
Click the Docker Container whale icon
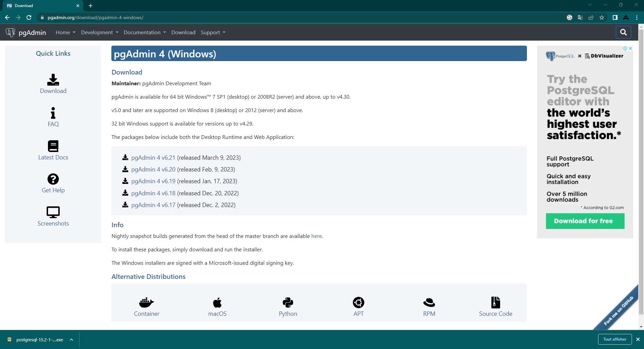coord(147,302)
